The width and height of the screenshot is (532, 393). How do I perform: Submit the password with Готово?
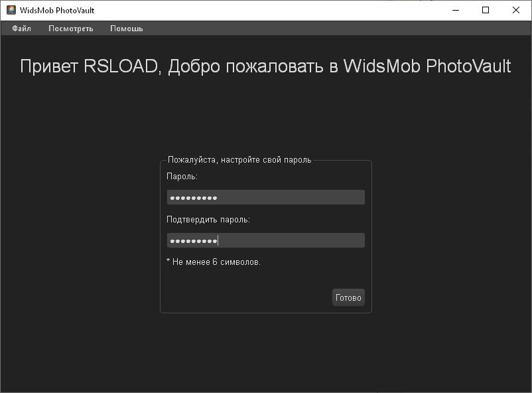click(348, 297)
